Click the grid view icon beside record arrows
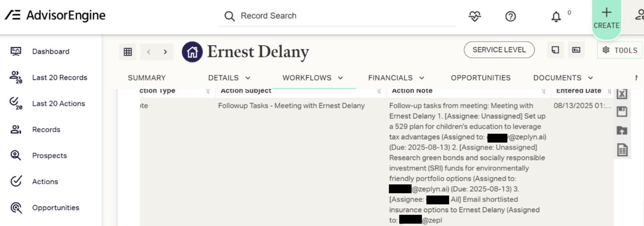644x226 pixels. [x=128, y=52]
